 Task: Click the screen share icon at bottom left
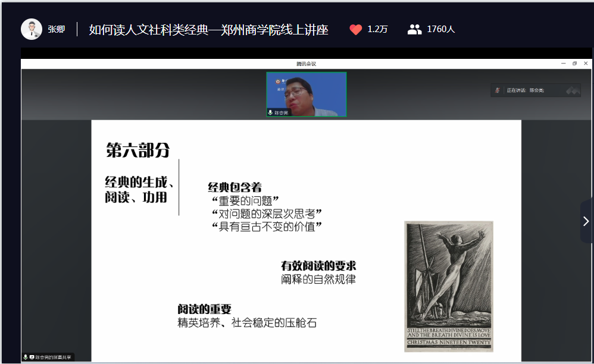[x=32, y=357]
